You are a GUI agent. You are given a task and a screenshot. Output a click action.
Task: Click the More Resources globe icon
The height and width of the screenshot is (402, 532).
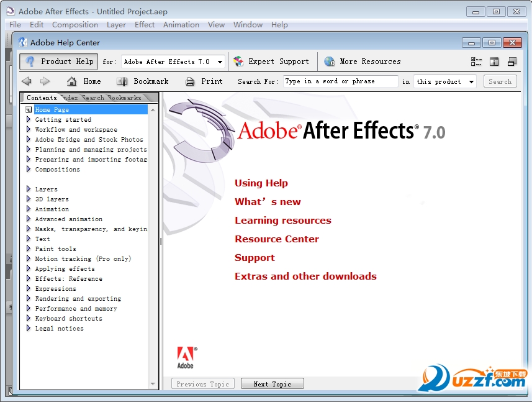pyautogui.click(x=329, y=62)
